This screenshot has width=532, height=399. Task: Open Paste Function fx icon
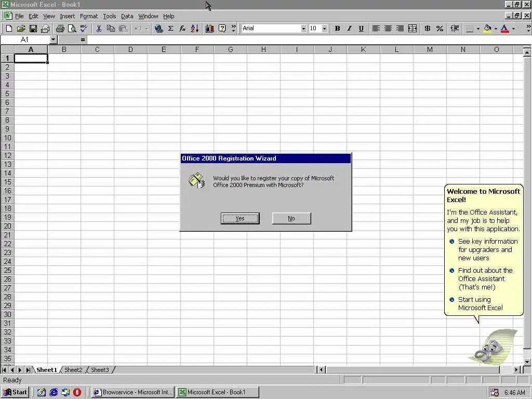pos(182,29)
